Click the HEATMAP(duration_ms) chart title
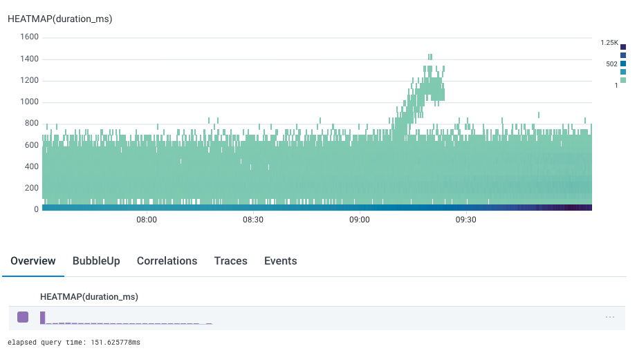 (60, 19)
